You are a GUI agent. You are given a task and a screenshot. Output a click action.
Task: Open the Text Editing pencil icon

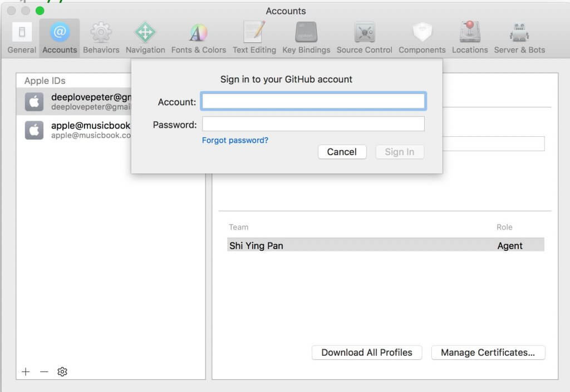tap(254, 32)
